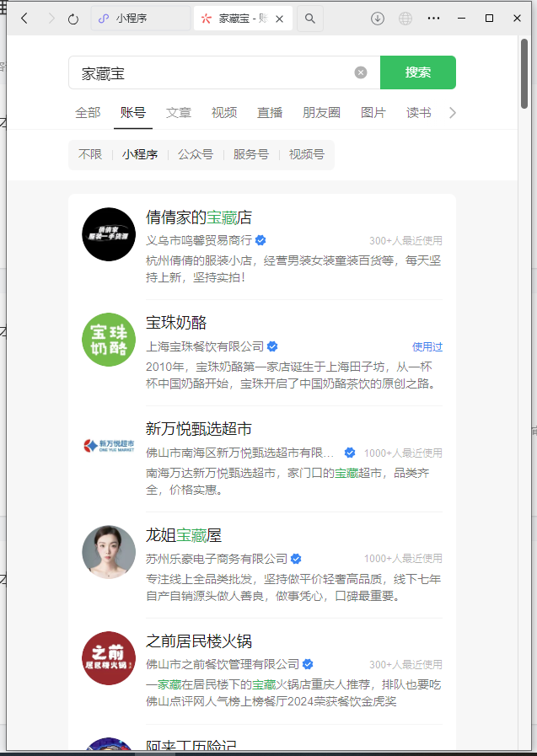
Task: Open the 龙姐宝藏屋 result title
Action: point(184,535)
